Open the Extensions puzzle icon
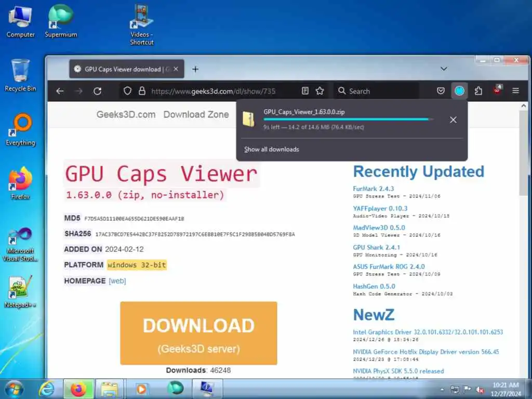 click(x=478, y=91)
